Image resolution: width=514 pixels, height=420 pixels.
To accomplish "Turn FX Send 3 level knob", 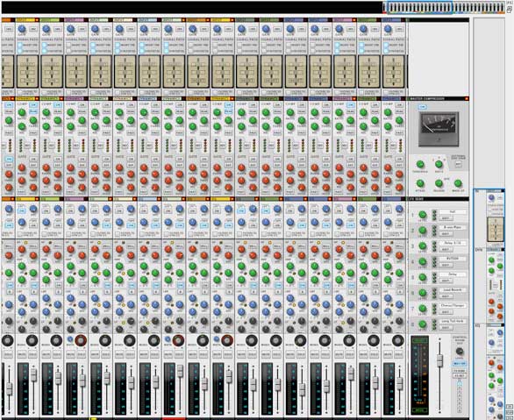I will coord(423,246).
